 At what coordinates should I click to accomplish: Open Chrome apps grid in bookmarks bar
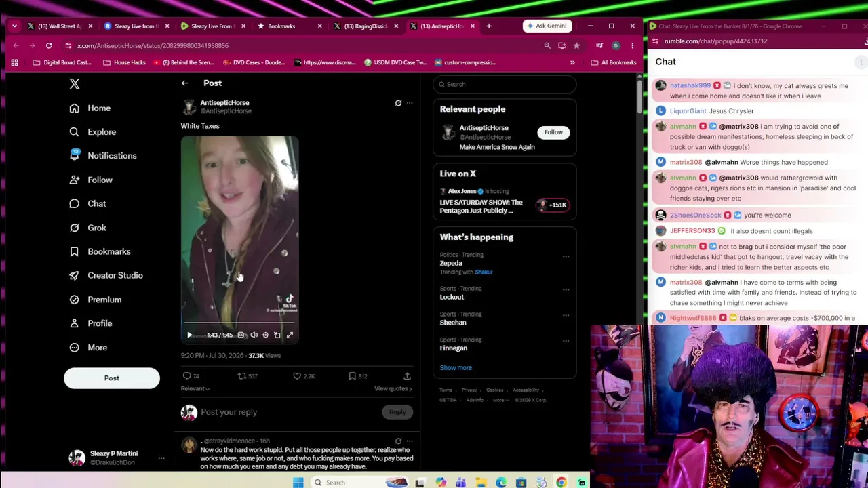click(14, 63)
